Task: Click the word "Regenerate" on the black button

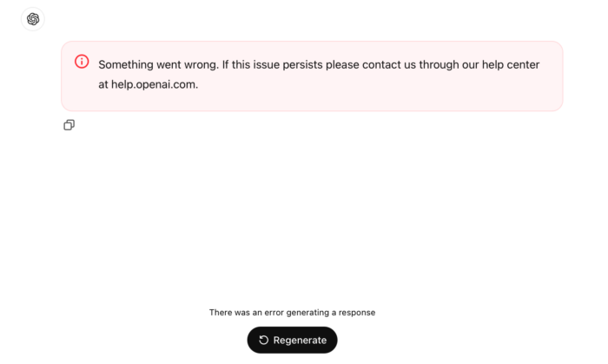Action: coord(300,341)
